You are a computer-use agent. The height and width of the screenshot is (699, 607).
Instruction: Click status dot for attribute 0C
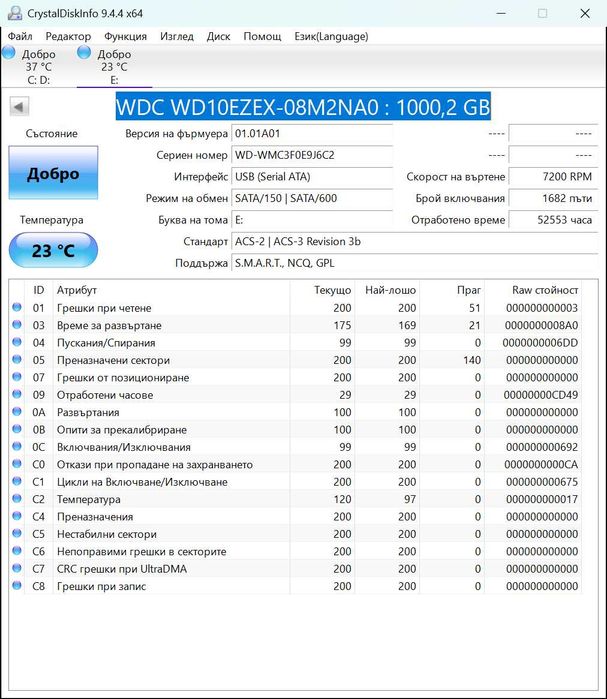[17, 447]
